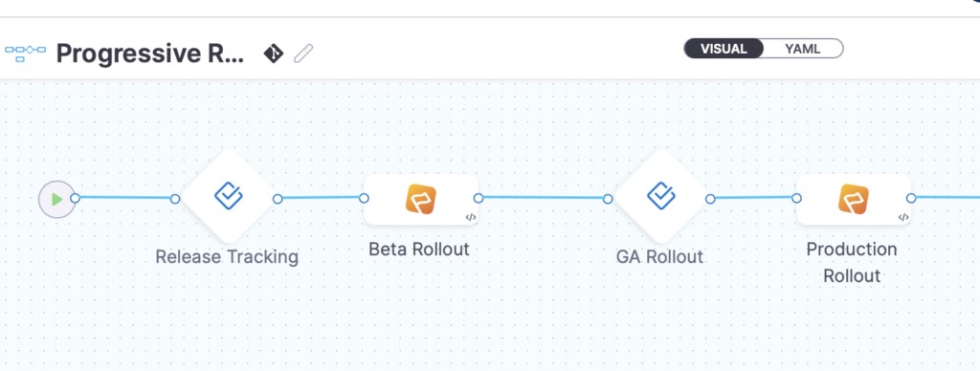
Task: Click the code badge on Production Rollout node
Action: tap(903, 217)
